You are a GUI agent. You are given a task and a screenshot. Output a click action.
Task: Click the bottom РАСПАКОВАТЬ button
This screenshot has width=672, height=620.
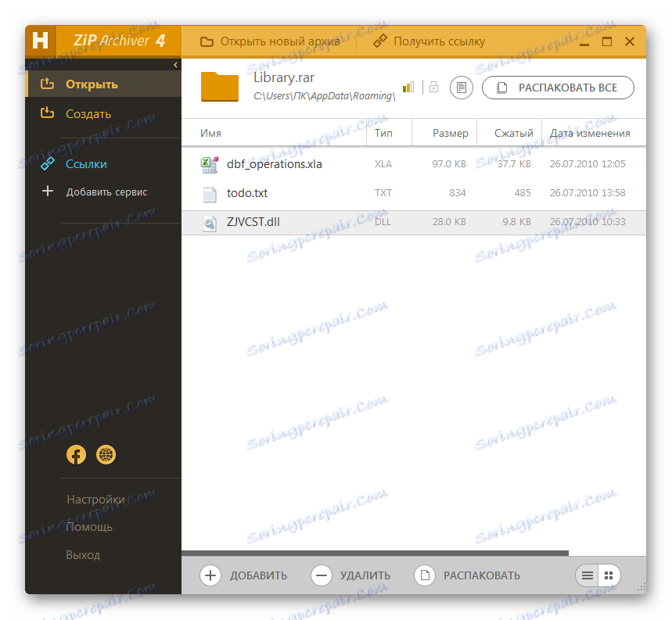(x=467, y=575)
